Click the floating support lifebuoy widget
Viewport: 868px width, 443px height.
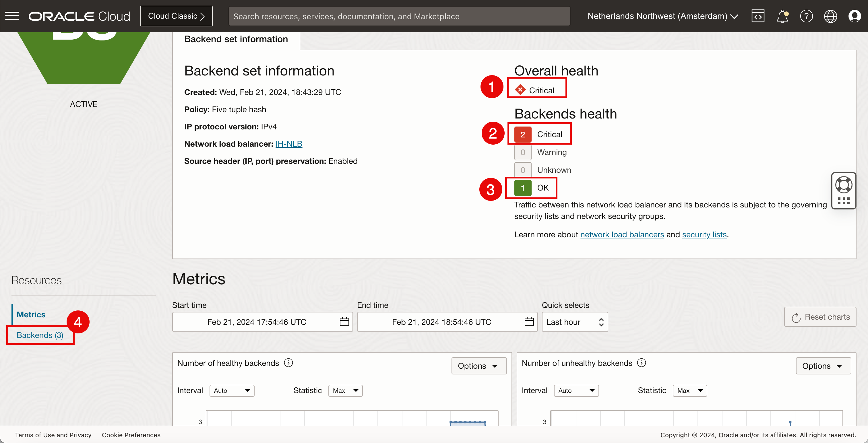click(843, 184)
